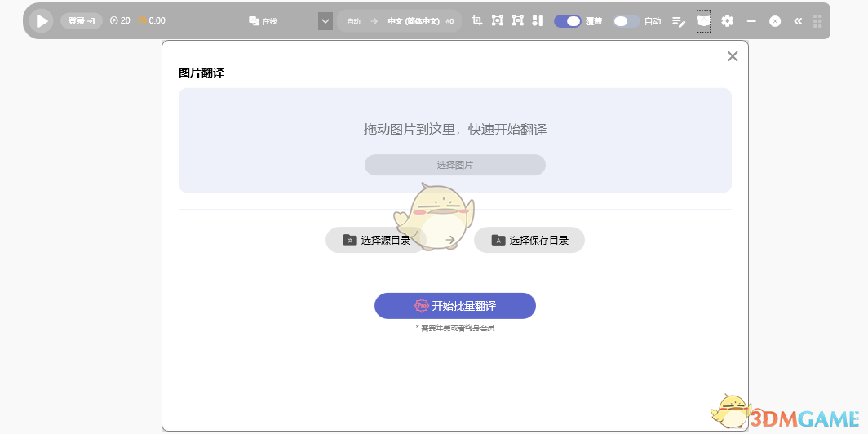Toggle the 自动 auto switch
The width and height of the screenshot is (868, 434).
point(627,21)
